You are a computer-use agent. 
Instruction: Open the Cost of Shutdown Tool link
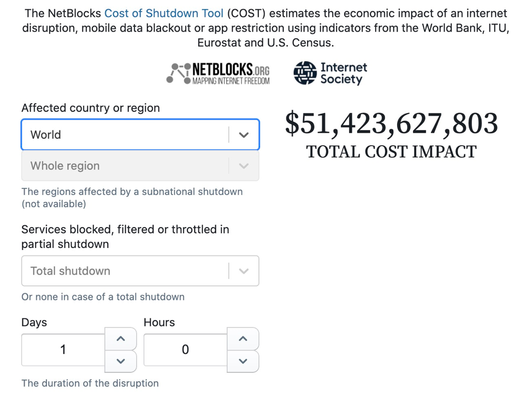pos(164,13)
